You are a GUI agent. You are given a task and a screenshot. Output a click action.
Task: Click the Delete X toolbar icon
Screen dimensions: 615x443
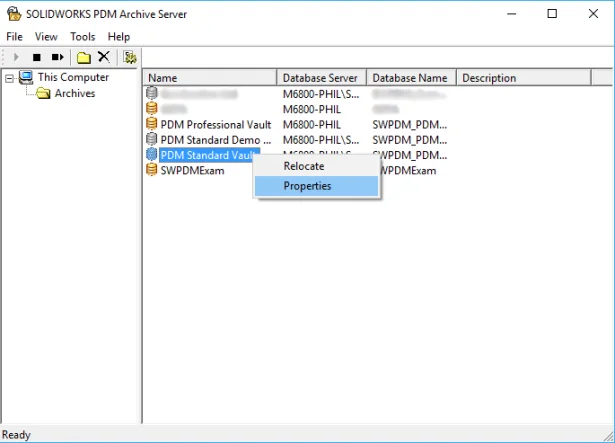point(103,57)
